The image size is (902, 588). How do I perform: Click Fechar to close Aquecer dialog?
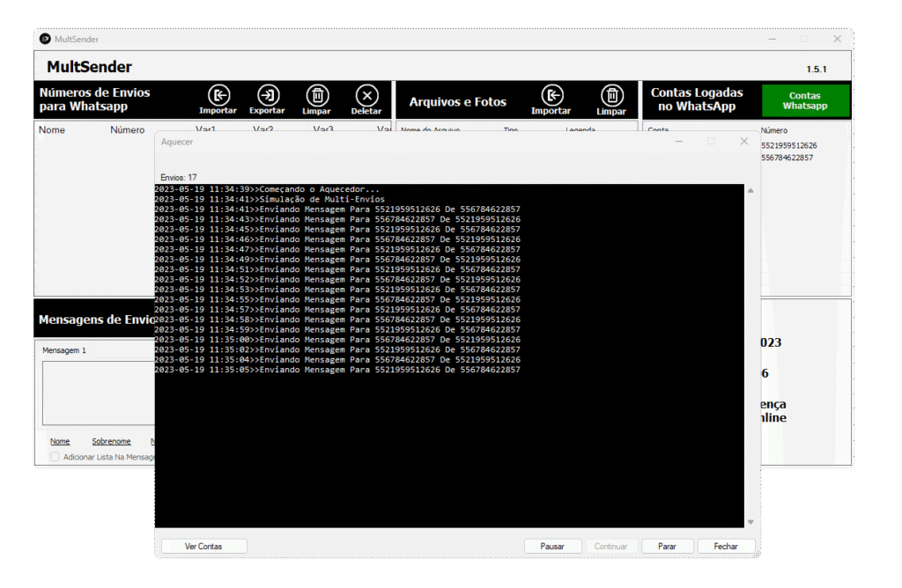[726, 546]
